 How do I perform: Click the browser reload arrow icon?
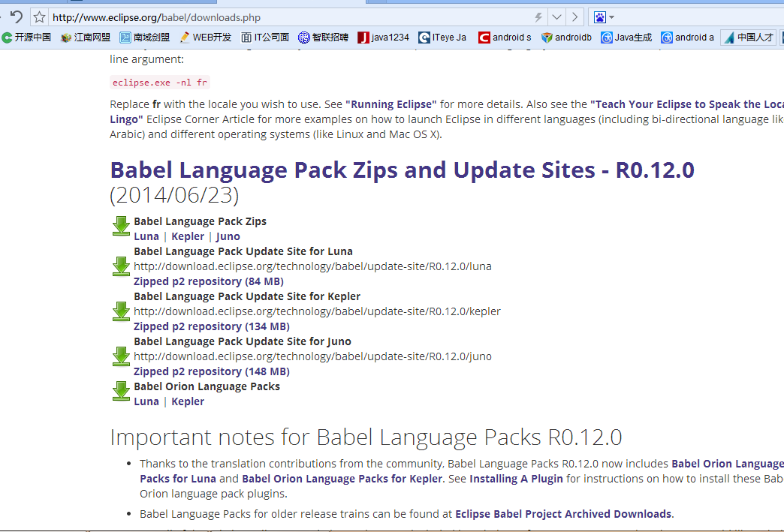[x=16, y=17]
